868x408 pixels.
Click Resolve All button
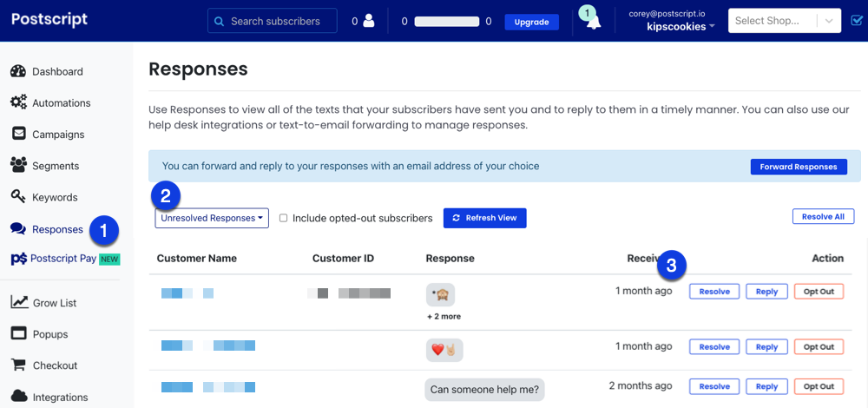[x=823, y=216]
